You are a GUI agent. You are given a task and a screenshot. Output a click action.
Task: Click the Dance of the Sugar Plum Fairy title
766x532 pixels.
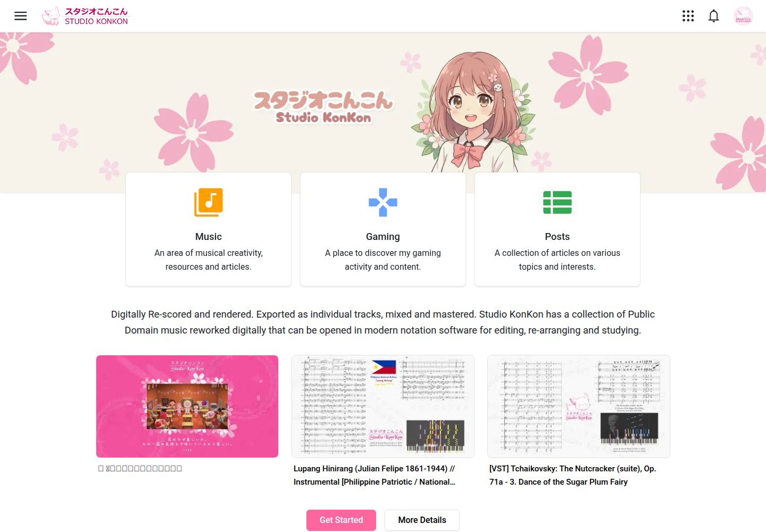pos(573,475)
